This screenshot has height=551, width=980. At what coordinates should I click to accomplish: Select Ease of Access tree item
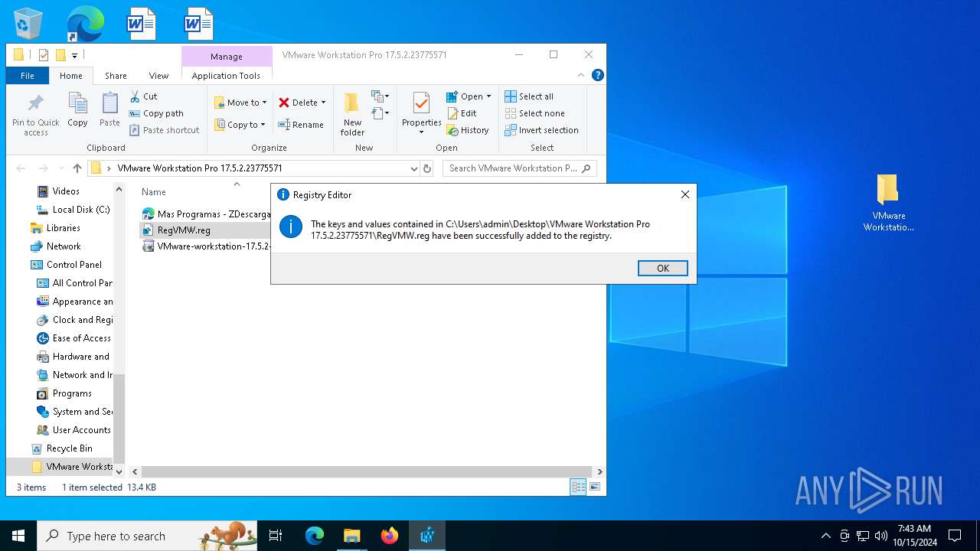click(x=74, y=338)
